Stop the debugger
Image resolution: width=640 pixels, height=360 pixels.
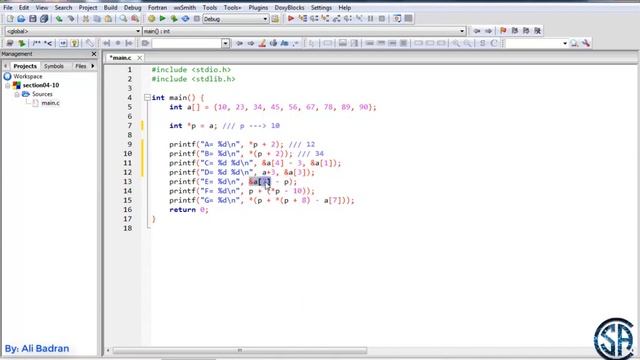click(x=382, y=19)
